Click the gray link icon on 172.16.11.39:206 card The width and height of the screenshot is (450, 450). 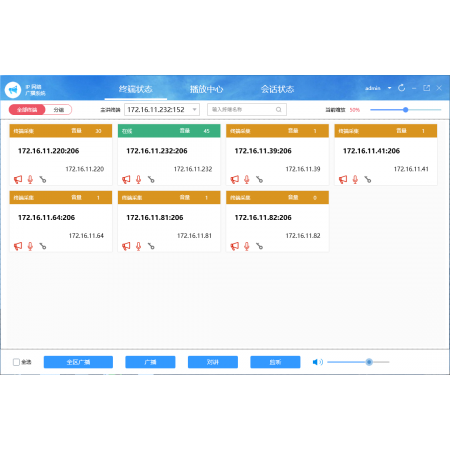259,180
